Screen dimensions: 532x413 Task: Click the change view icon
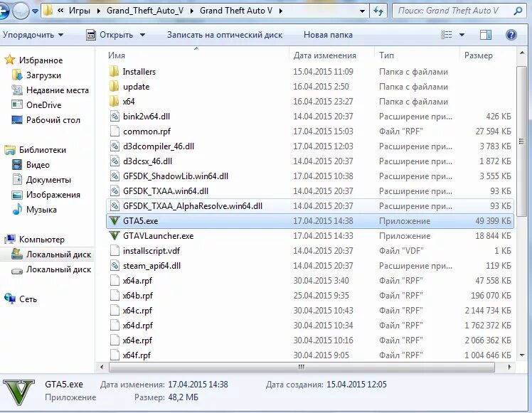click(446, 35)
